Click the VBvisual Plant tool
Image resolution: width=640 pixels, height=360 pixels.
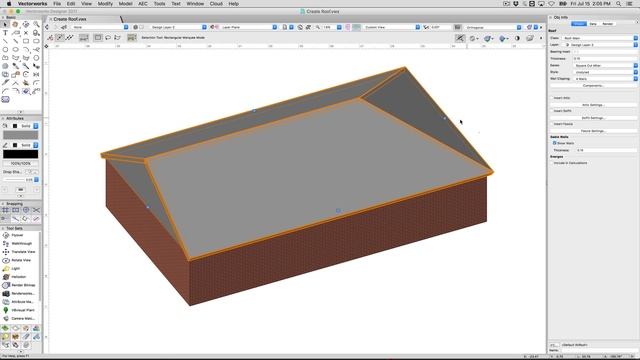pos(18,310)
